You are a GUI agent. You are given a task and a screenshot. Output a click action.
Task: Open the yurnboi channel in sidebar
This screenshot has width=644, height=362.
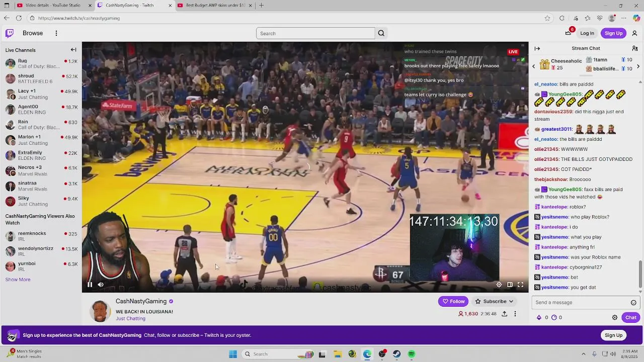pyautogui.click(x=41, y=266)
